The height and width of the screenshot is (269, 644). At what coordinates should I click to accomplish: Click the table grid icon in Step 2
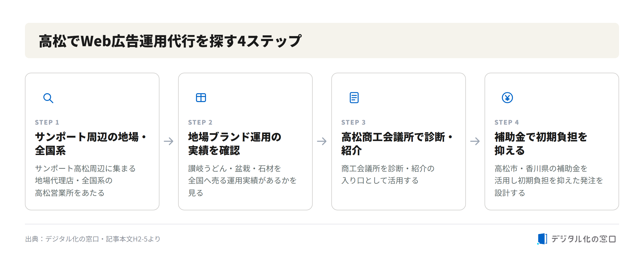pos(201,98)
